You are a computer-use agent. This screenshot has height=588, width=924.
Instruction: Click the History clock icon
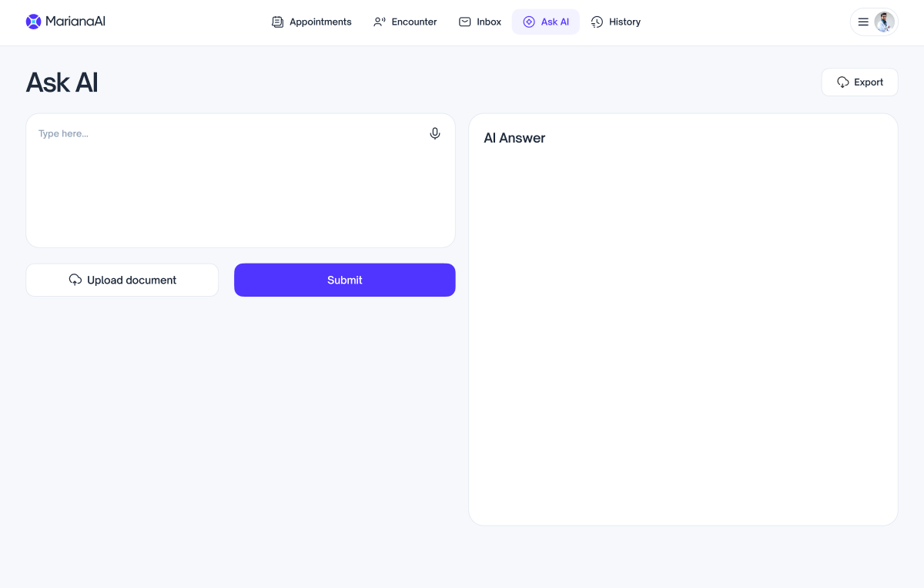(x=597, y=22)
